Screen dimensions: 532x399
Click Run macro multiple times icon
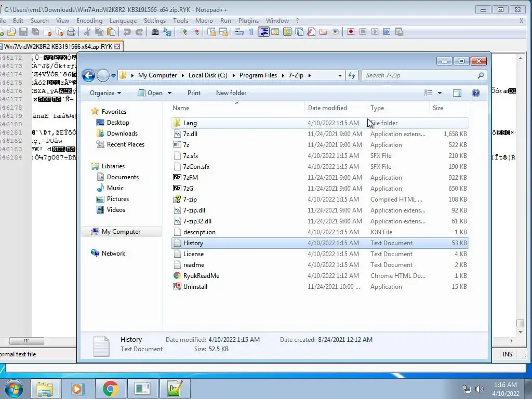(387, 32)
